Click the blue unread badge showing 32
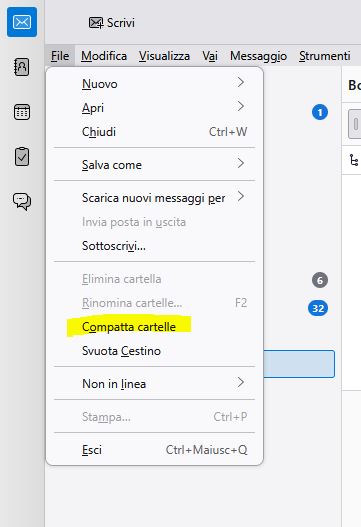Viewport: 361px width, 527px height. point(318,308)
